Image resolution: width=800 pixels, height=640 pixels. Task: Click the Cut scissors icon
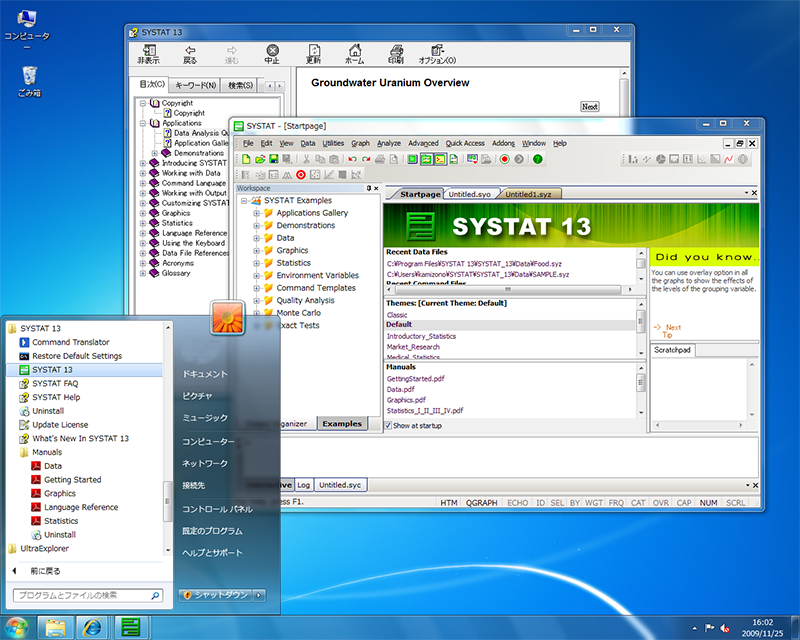tap(306, 159)
